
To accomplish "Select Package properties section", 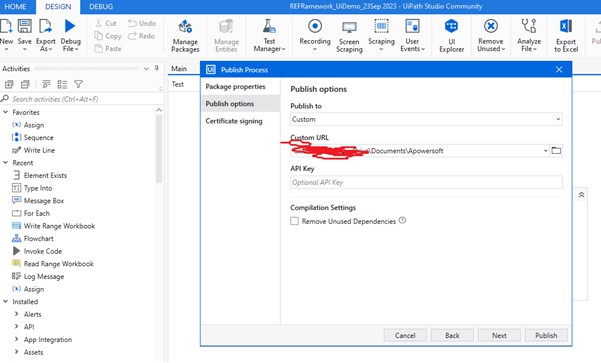I will 240,87.
